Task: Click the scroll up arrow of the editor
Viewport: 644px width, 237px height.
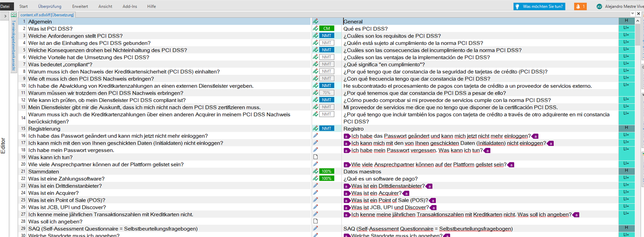Action: [x=638, y=21]
